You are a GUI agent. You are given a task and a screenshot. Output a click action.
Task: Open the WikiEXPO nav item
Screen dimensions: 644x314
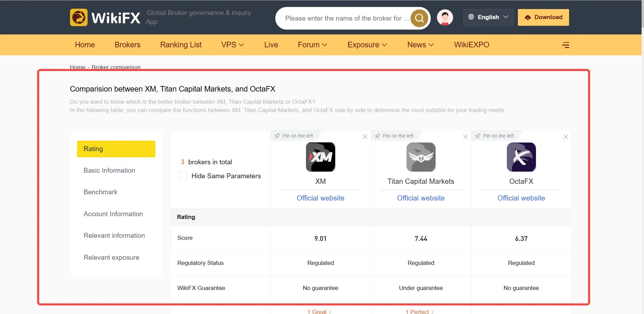[x=472, y=45]
